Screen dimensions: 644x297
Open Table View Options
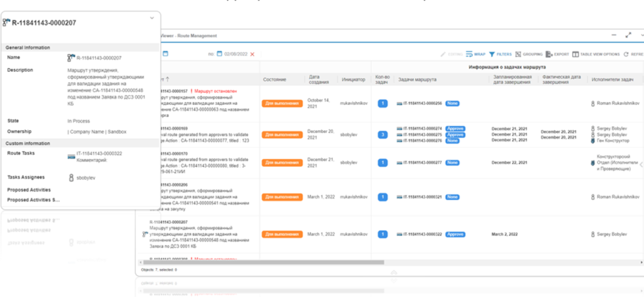pos(575,54)
